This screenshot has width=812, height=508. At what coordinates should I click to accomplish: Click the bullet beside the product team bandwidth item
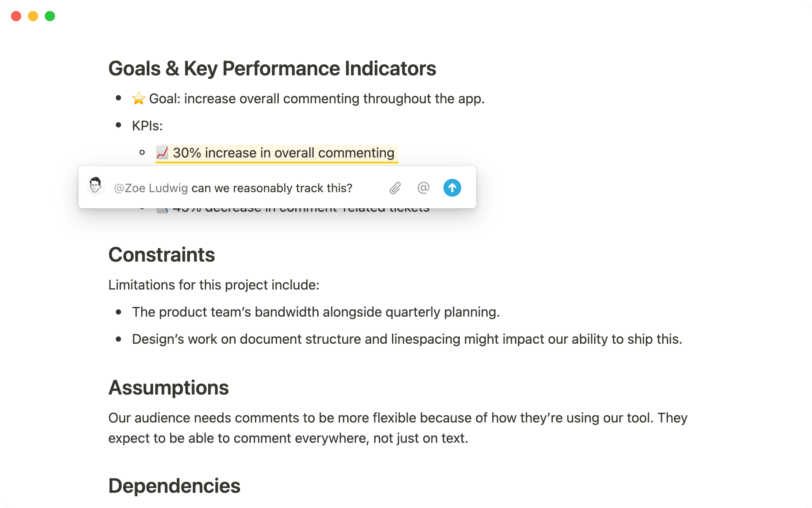point(119,312)
